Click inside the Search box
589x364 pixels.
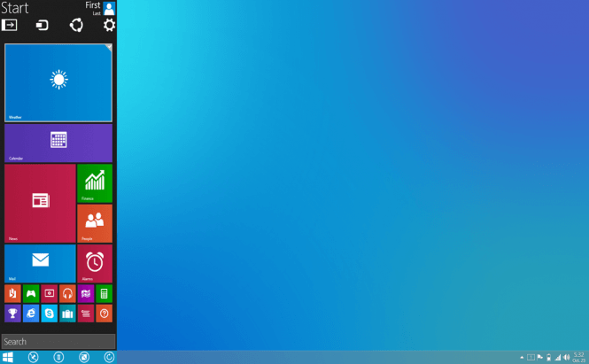tap(58, 342)
